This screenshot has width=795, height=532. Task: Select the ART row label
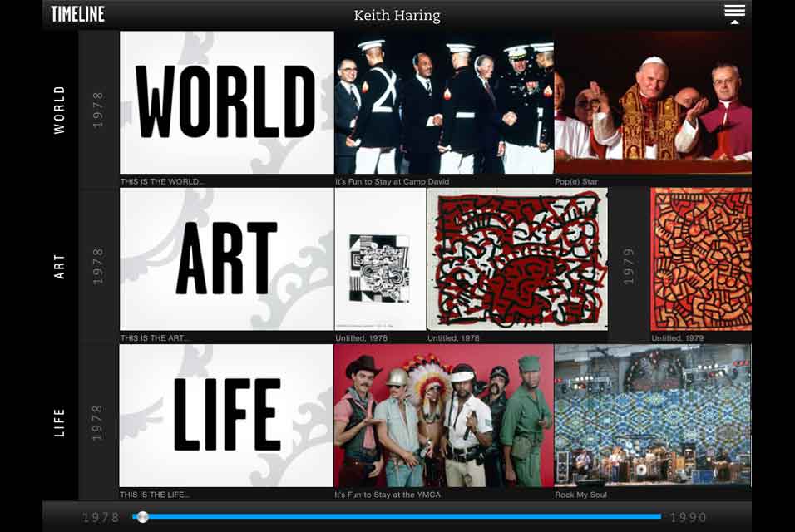(x=59, y=267)
